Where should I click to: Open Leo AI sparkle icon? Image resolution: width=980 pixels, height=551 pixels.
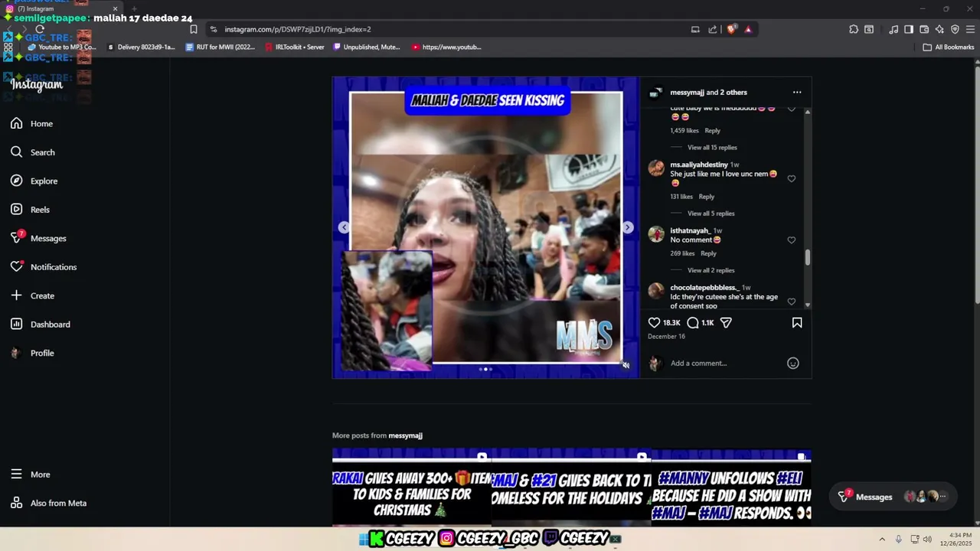click(939, 29)
